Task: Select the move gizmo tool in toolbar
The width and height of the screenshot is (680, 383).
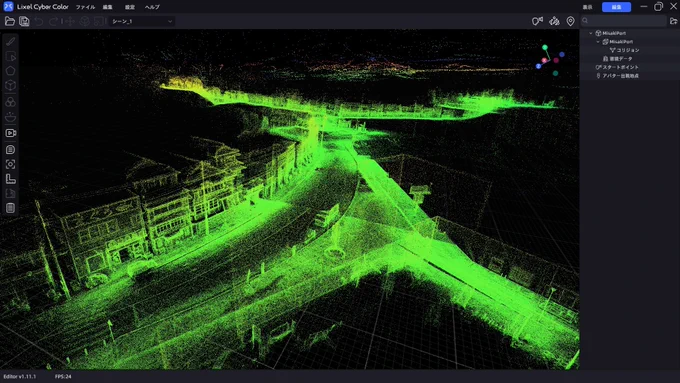Action: [x=69, y=21]
